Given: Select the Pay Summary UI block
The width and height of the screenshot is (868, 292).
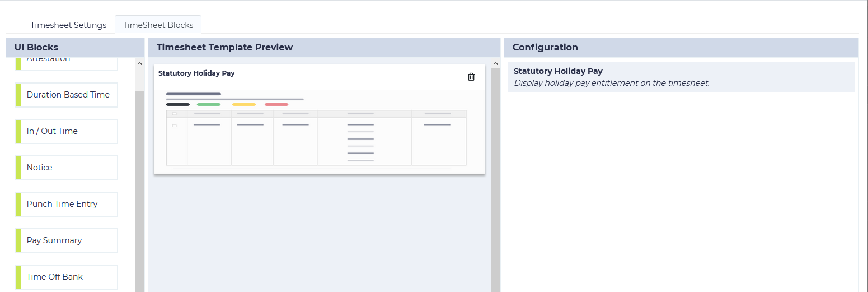Looking at the screenshot, I should pyautogui.click(x=66, y=240).
